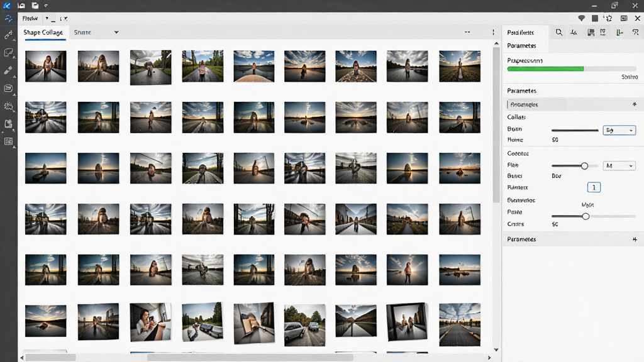Select the first thumbnail in the top row
The height and width of the screenshot is (362, 644).
45,66
